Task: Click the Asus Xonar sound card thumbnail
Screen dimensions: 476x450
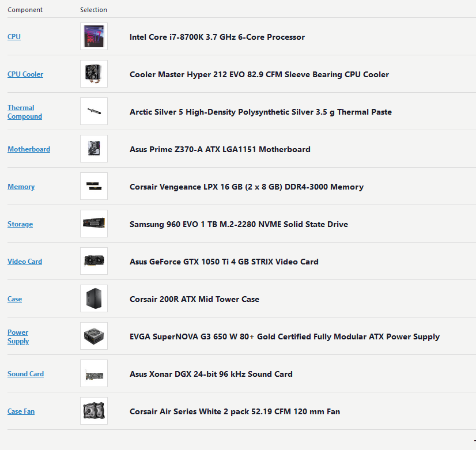Action: [94, 373]
